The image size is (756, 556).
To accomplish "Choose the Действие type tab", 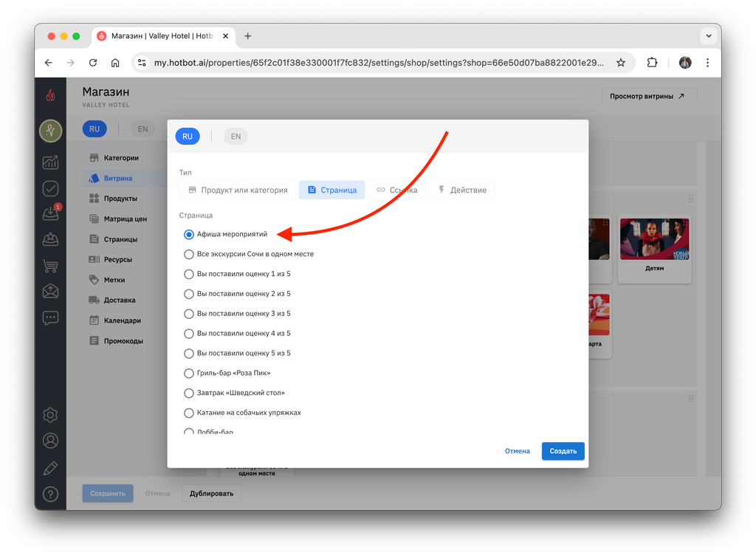I will (462, 190).
